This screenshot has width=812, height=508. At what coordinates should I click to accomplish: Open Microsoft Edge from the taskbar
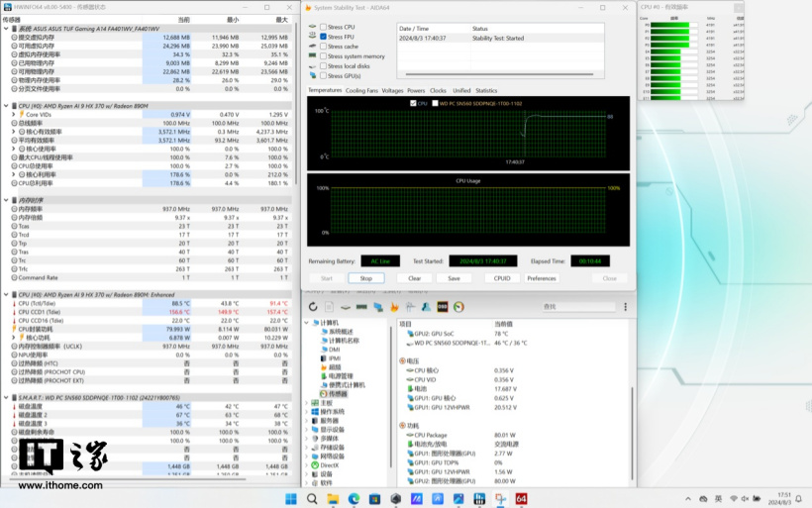tap(354, 499)
